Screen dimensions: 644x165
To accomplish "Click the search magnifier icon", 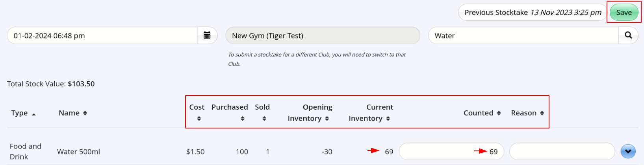I will point(628,35).
